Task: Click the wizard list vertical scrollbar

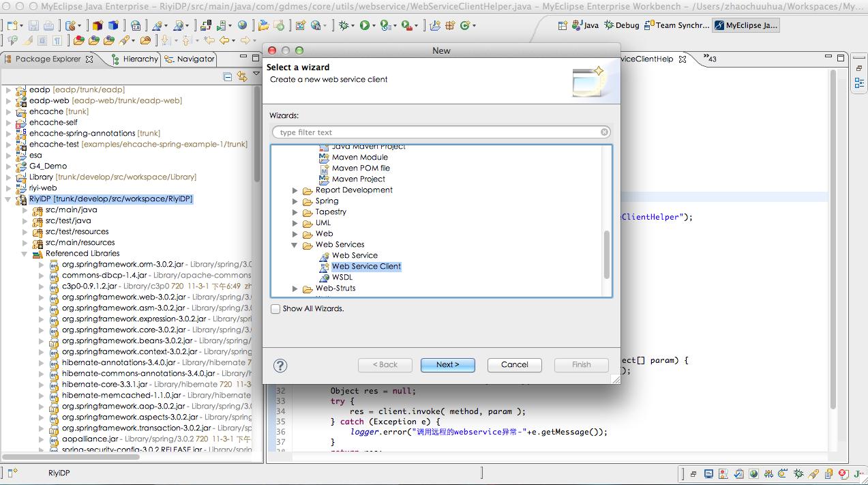Action: click(606, 254)
